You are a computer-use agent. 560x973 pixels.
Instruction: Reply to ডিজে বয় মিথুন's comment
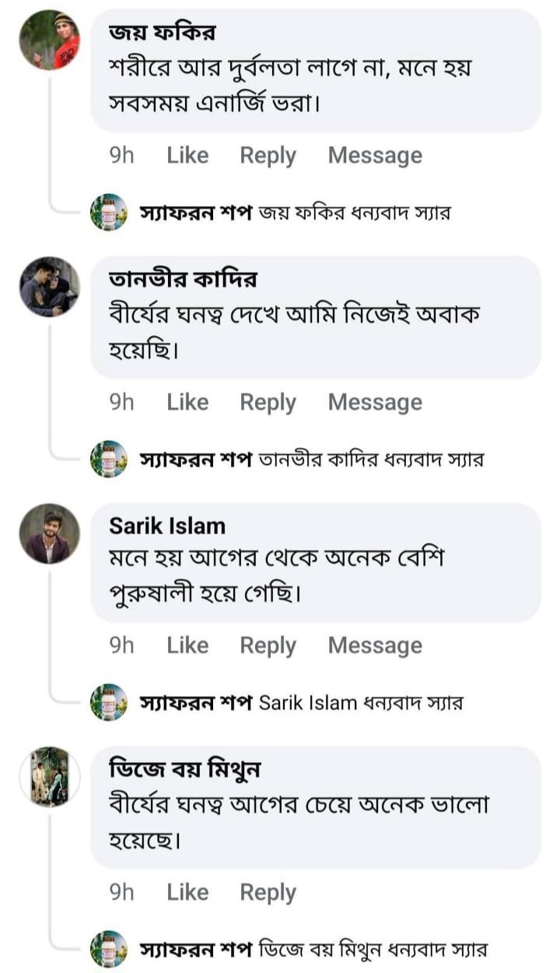(x=268, y=892)
